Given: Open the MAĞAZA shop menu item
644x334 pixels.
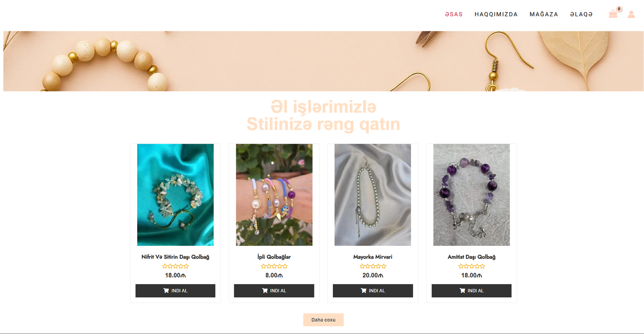Looking at the screenshot, I should click(x=544, y=14).
